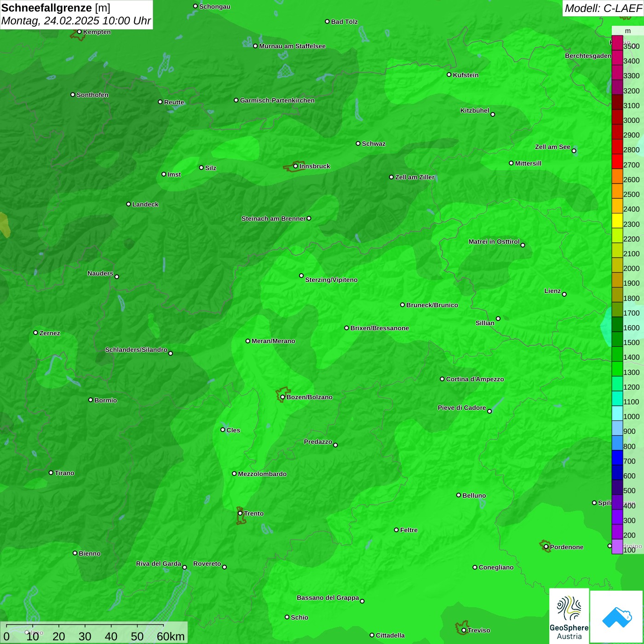Select the Landeck marker dot
The width and height of the screenshot is (644, 644).
pyautogui.click(x=128, y=204)
